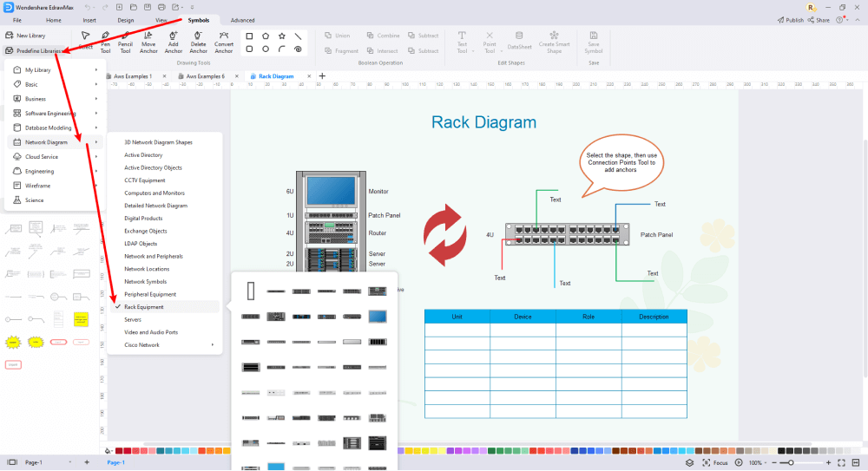Close the Rack Diagram tab
868x471 pixels.
[309, 76]
